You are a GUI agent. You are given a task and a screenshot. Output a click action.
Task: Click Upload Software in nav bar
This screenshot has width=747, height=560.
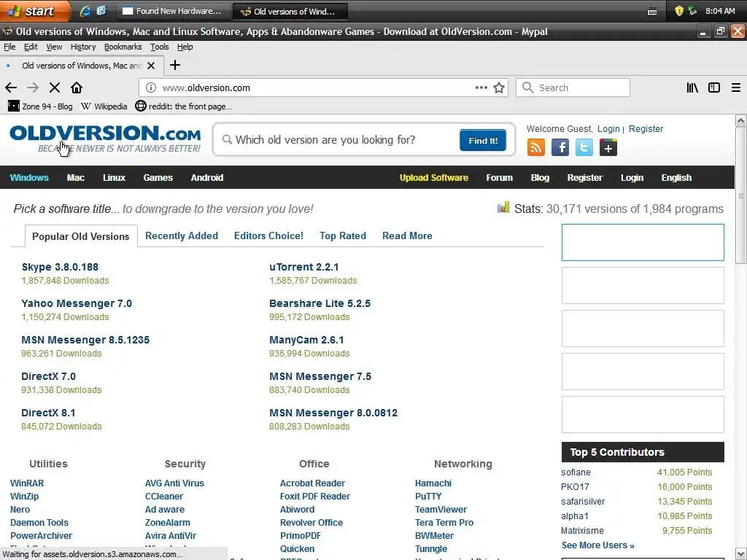coord(433,178)
